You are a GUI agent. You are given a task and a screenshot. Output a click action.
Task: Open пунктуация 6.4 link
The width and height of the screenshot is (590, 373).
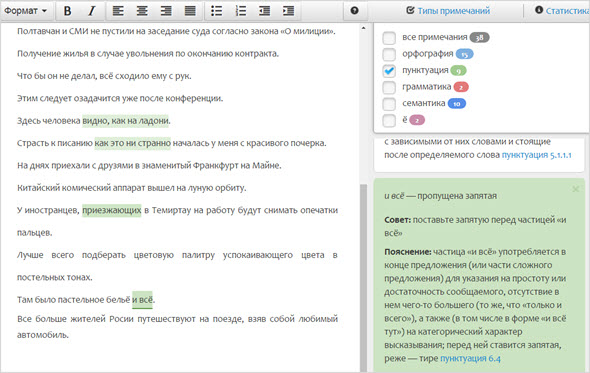470,358
